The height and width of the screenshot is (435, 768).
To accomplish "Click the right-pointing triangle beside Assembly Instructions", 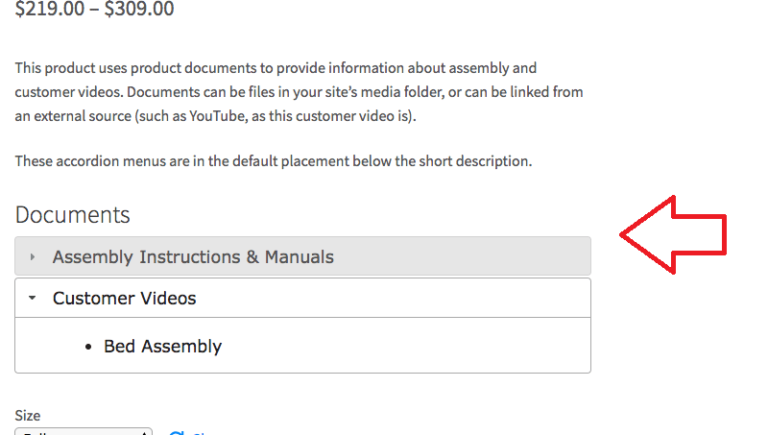I will click(32, 257).
